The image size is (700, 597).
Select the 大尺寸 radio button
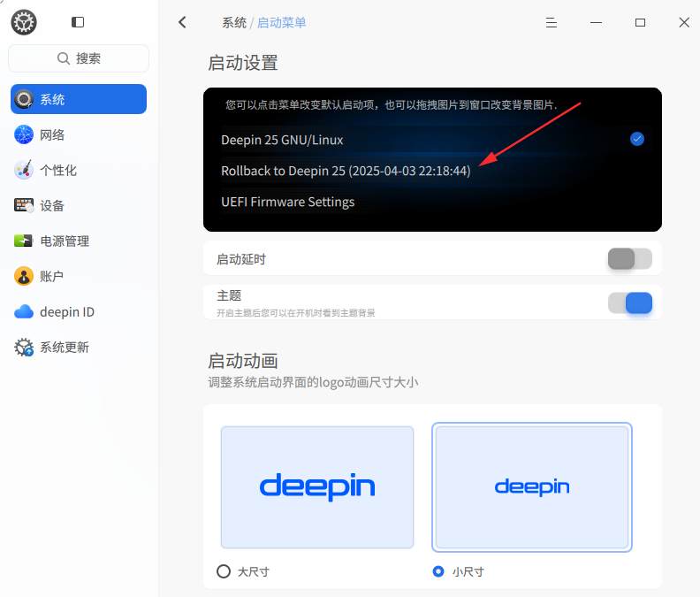pos(224,571)
